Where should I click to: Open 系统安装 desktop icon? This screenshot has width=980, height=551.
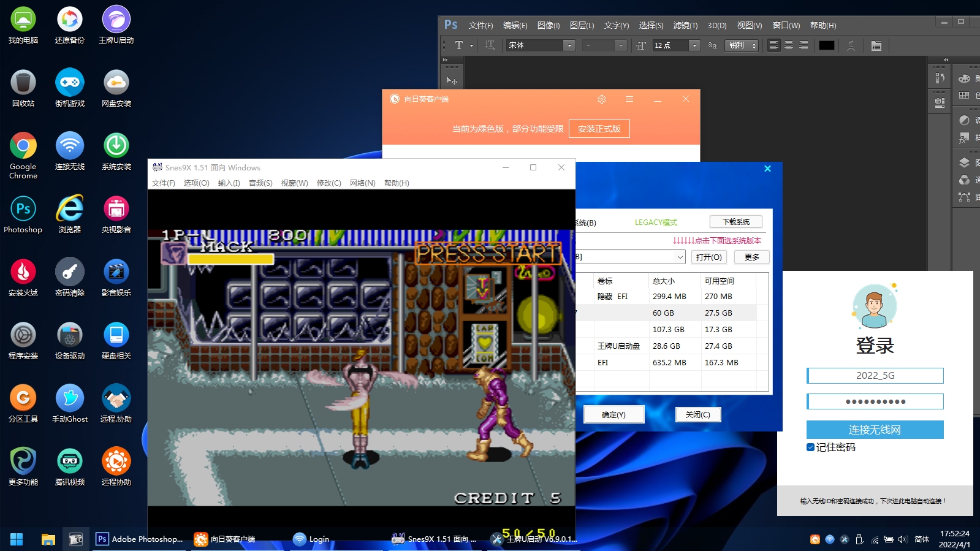[x=116, y=151]
